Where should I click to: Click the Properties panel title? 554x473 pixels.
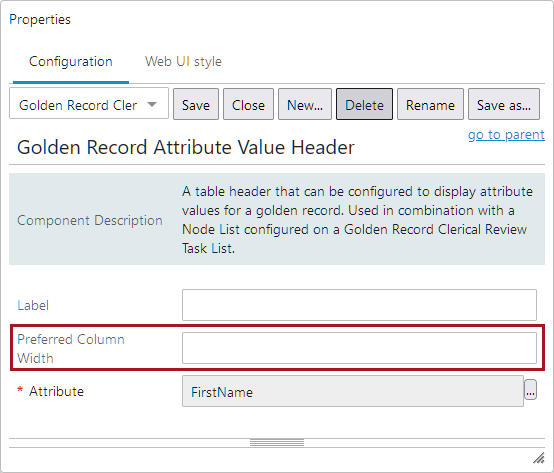(x=40, y=19)
